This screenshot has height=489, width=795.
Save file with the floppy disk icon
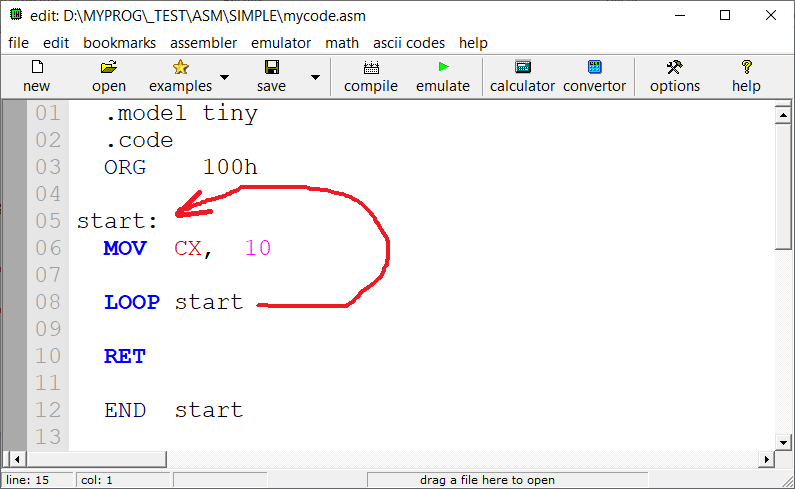pos(272,67)
